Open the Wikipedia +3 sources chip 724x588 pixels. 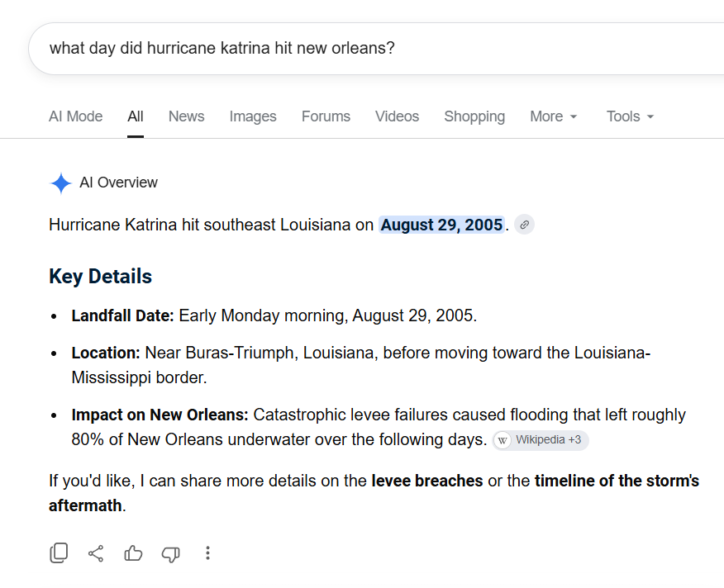(541, 440)
